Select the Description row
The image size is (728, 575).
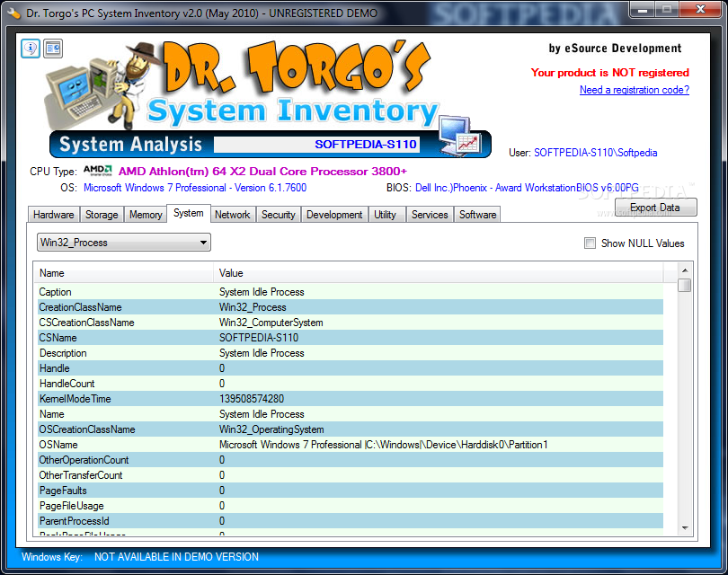[351, 353]
